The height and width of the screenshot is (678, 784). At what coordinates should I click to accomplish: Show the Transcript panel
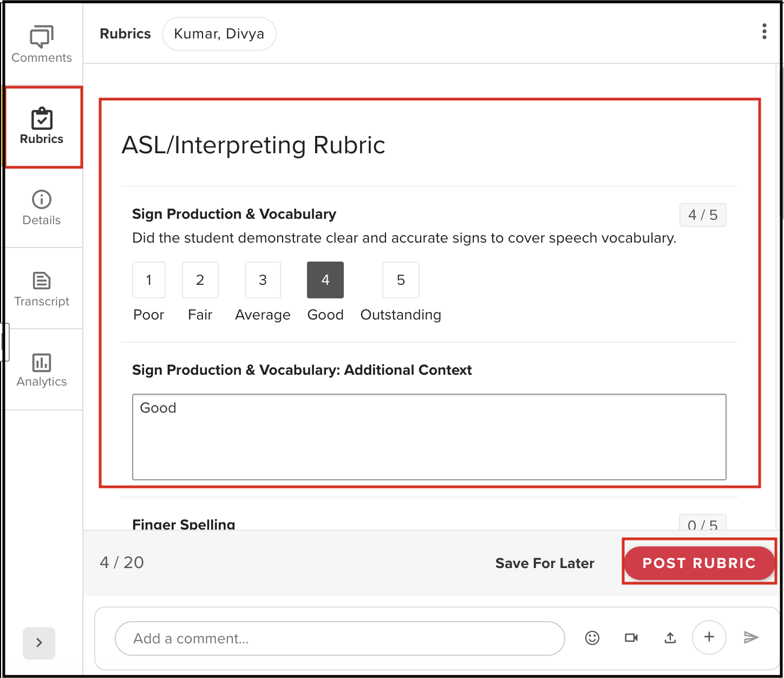pyautogui.click(x=42, y=289)
